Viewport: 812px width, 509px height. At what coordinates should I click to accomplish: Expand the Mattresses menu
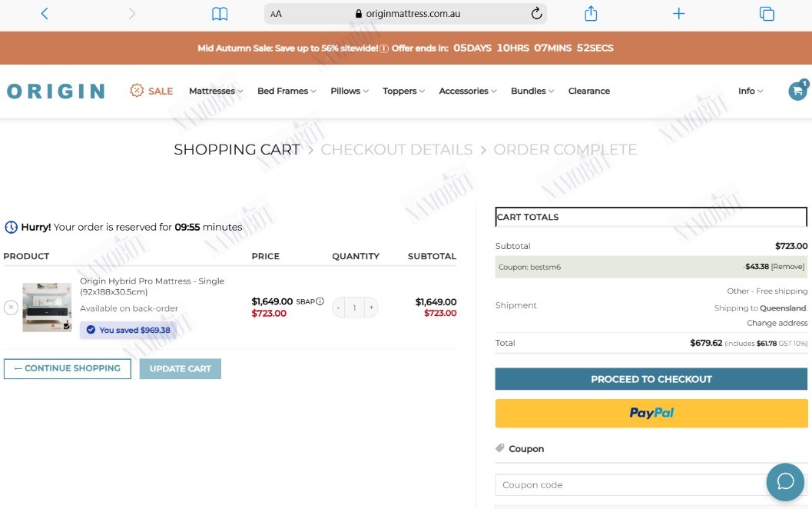pos(216,91)
